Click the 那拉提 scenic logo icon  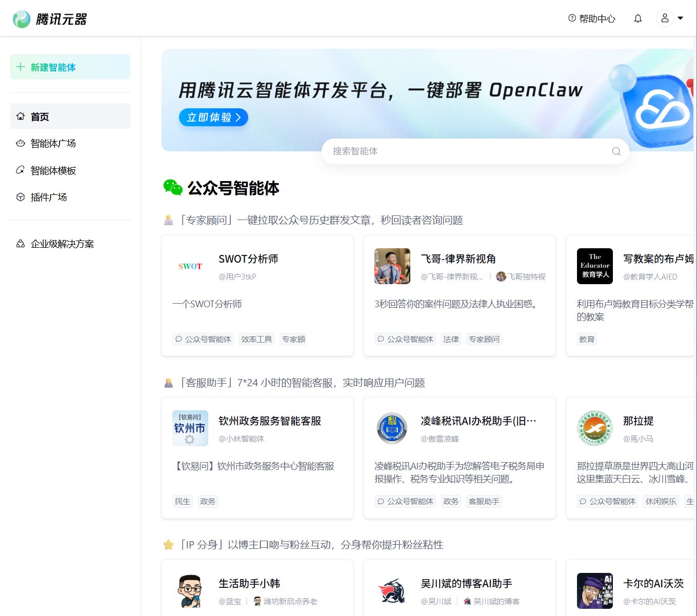(x=595, y=428)
